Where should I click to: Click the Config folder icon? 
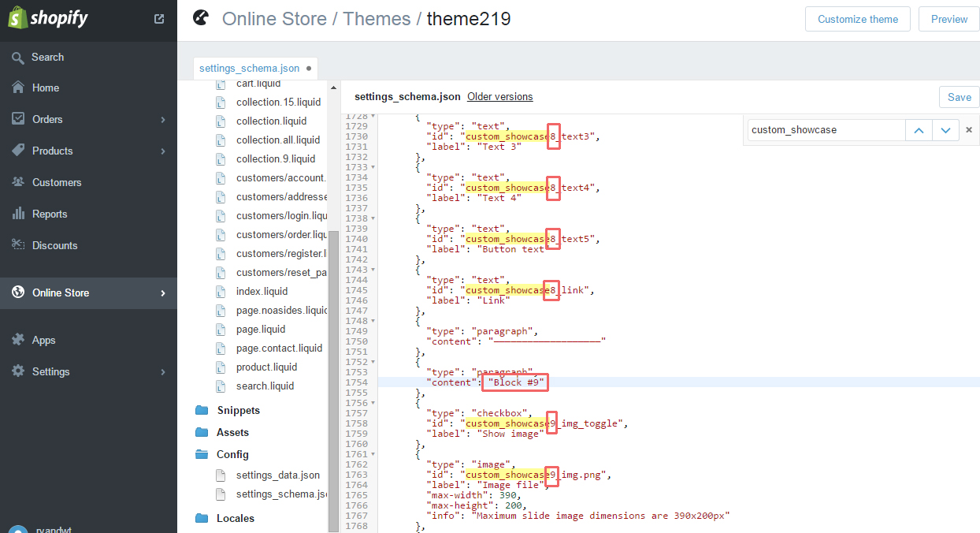pos(202,454)
